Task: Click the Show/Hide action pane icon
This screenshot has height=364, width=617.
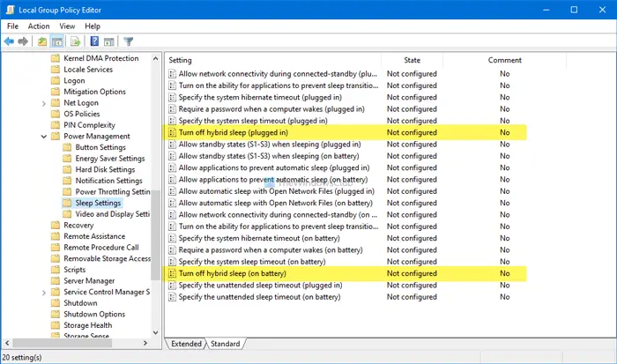Action: click(x=109, y=41)
